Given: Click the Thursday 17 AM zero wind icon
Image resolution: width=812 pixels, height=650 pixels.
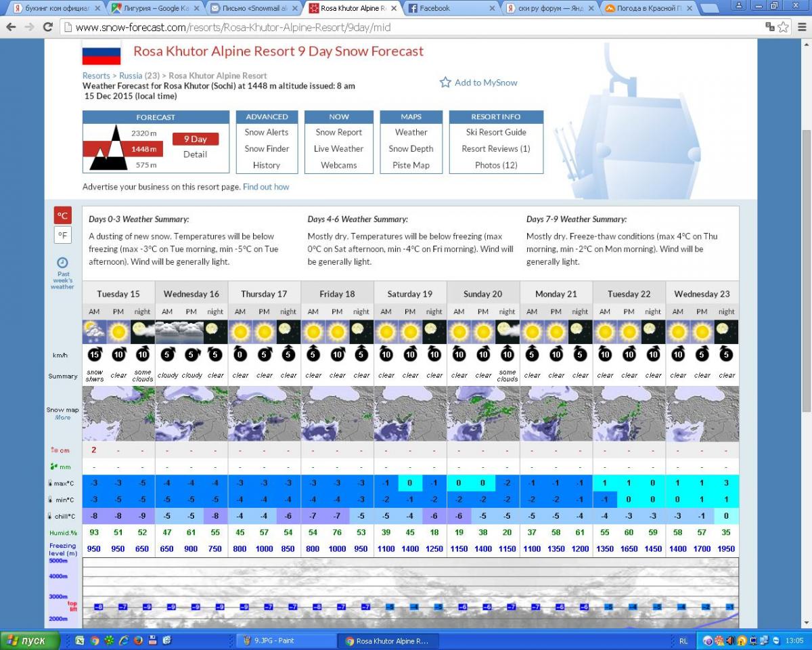Looking at the screenshot, I should [x=240, y=355].
